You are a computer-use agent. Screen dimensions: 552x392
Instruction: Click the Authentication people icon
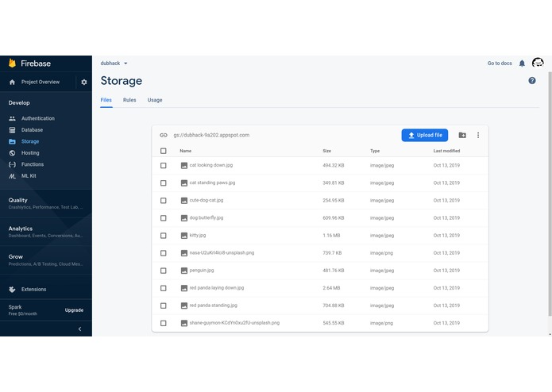(13, 118)
